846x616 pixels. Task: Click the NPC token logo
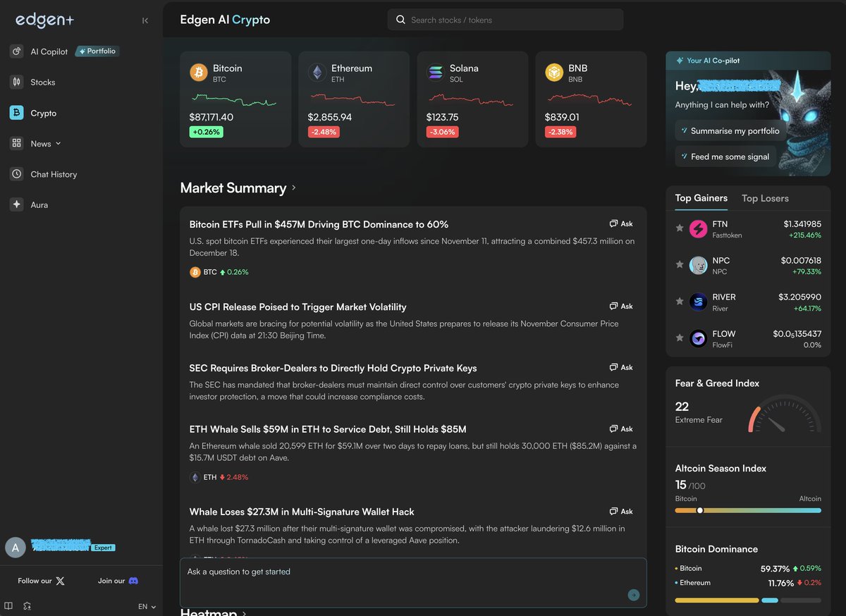point(698,265)
